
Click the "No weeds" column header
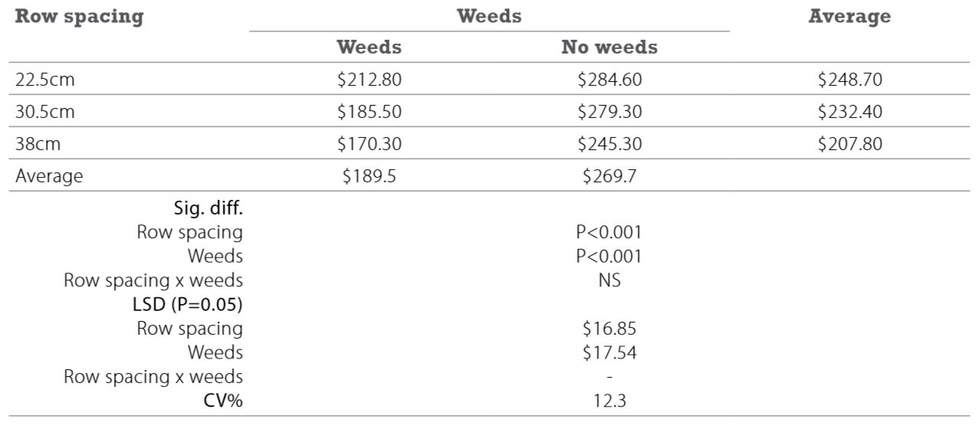pyautogui.click(x=609, y=48)
